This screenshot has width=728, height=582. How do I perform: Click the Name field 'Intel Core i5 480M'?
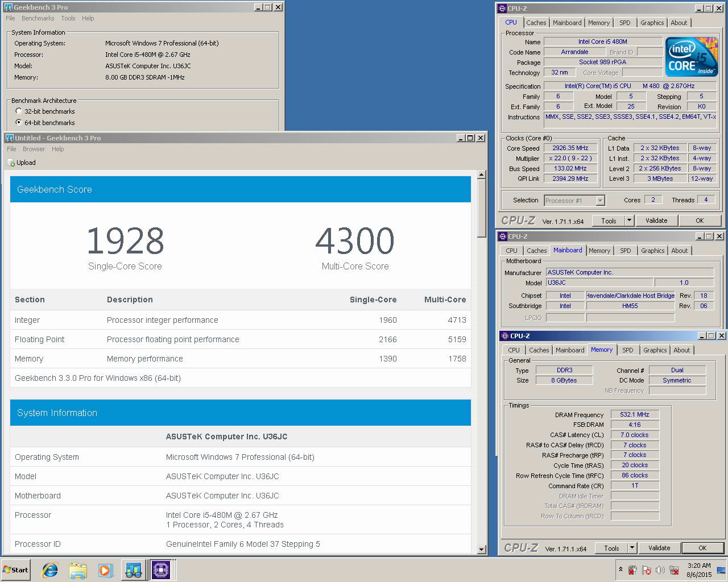tap(603, 41)
